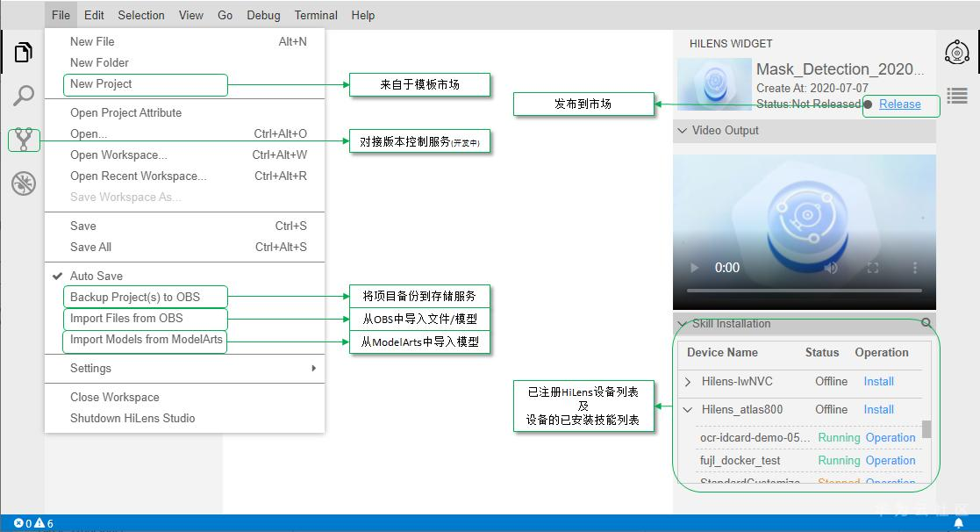Open the Search panel in the sidebar
Viewport: 980px width, 532px height.
tap(22, 96)
